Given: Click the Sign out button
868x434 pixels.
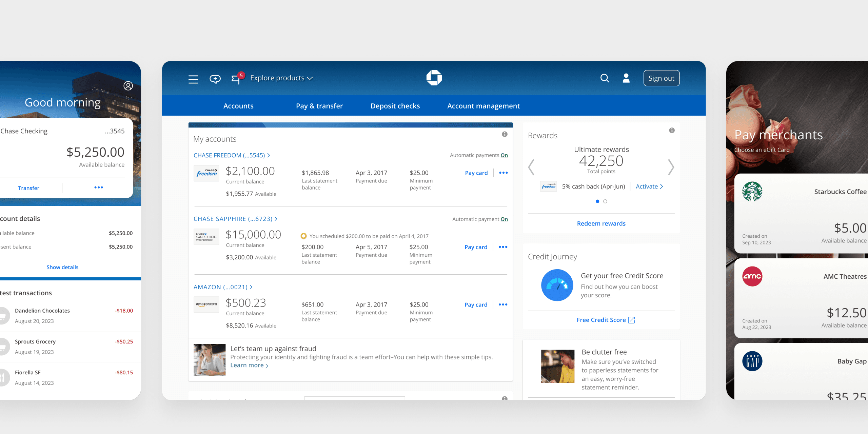Looking at the screenshot, I should click(x=661, y=78).
